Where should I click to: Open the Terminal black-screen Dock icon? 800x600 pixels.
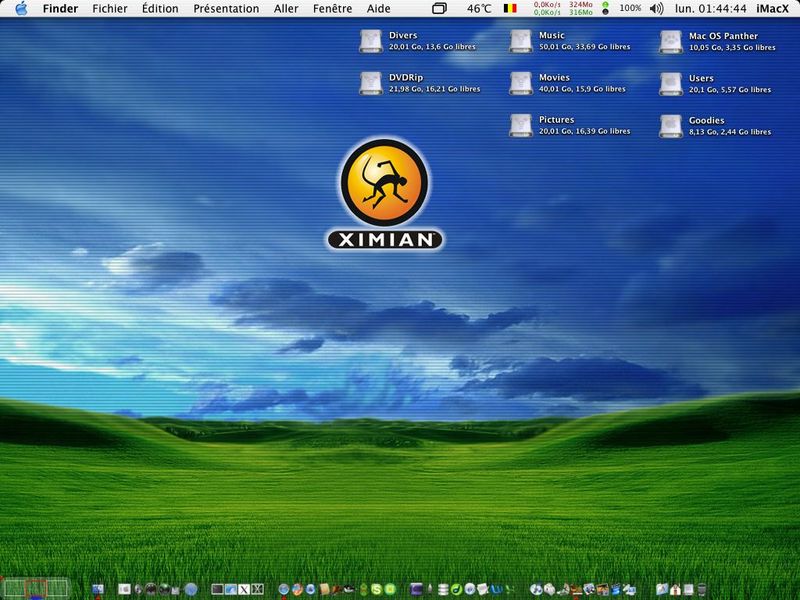pos(217,589)
